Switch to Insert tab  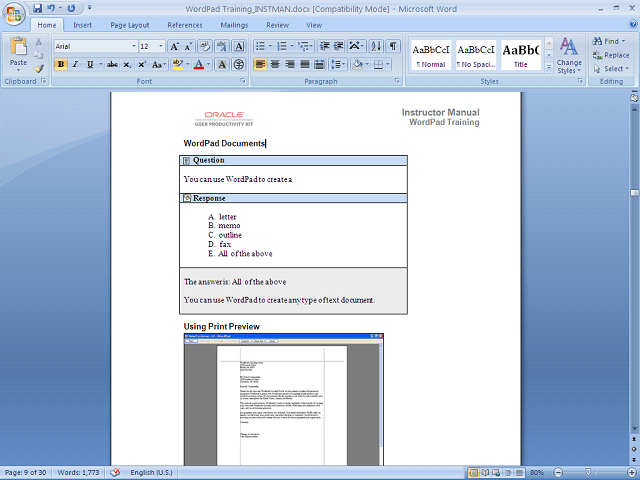point(82,25)
